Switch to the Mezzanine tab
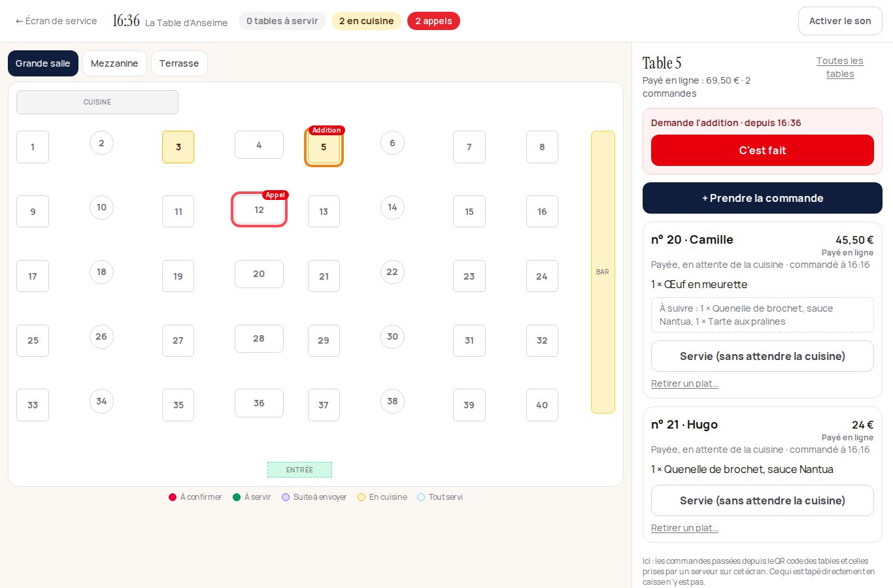 (114, 63)
